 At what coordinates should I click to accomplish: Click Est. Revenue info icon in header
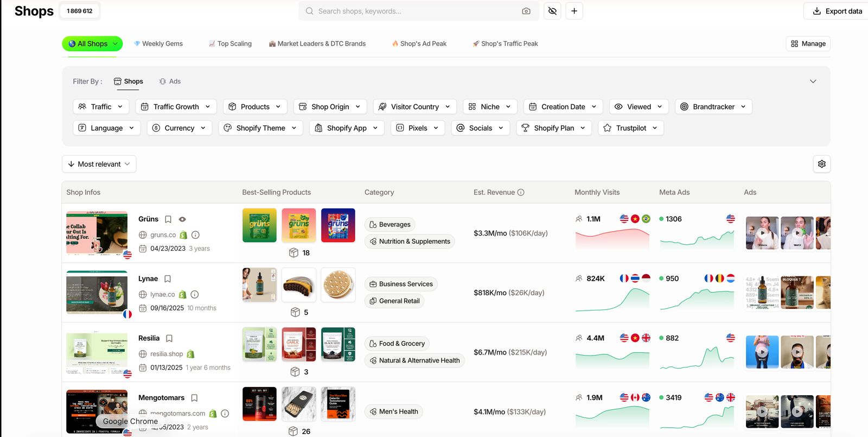click(x=521, y=192)
